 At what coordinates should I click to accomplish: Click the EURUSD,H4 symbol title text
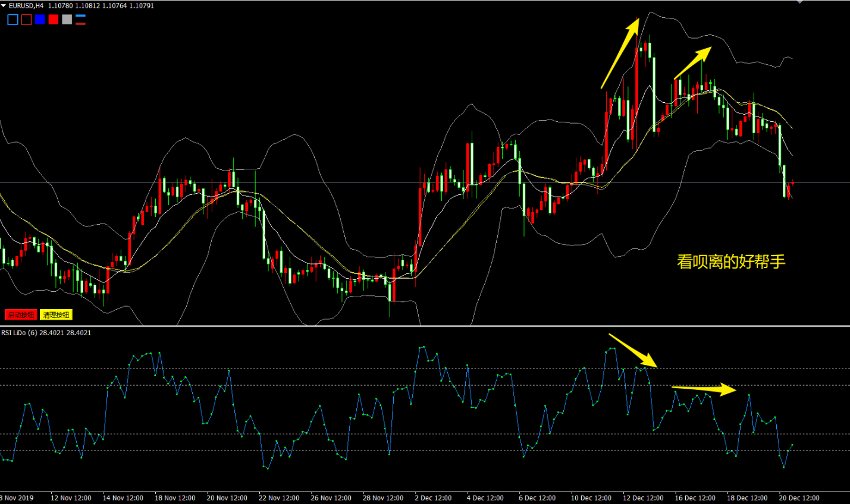[x=26, y=5]
